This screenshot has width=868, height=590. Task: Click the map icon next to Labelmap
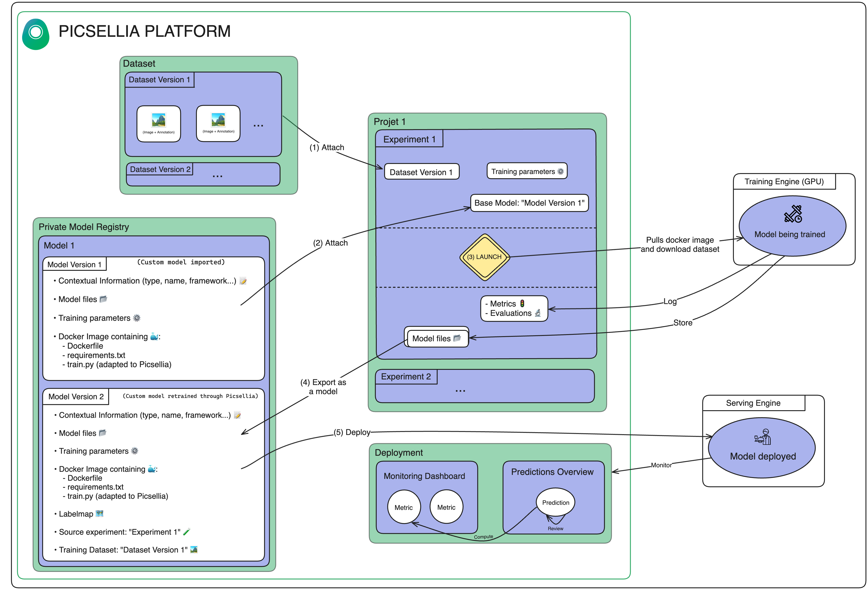[x=99, y=513]
